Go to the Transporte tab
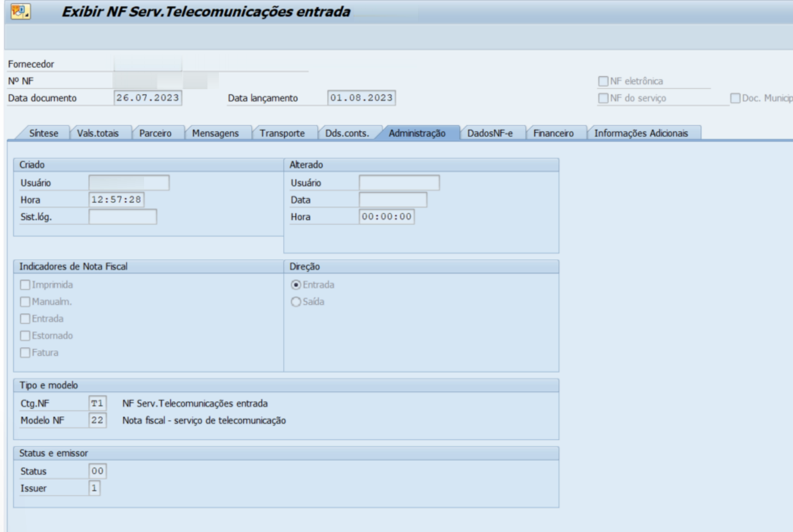 [x=282, y=133]
